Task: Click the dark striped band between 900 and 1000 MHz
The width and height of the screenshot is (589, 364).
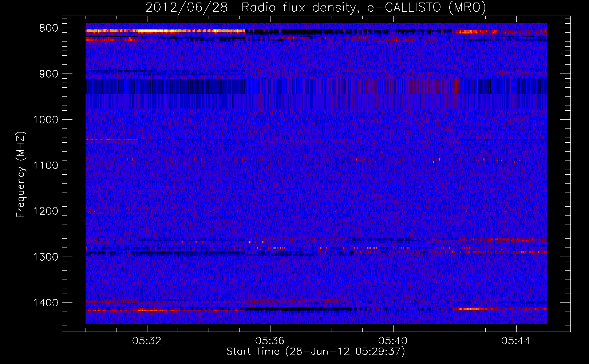Action: pos(316,87)
